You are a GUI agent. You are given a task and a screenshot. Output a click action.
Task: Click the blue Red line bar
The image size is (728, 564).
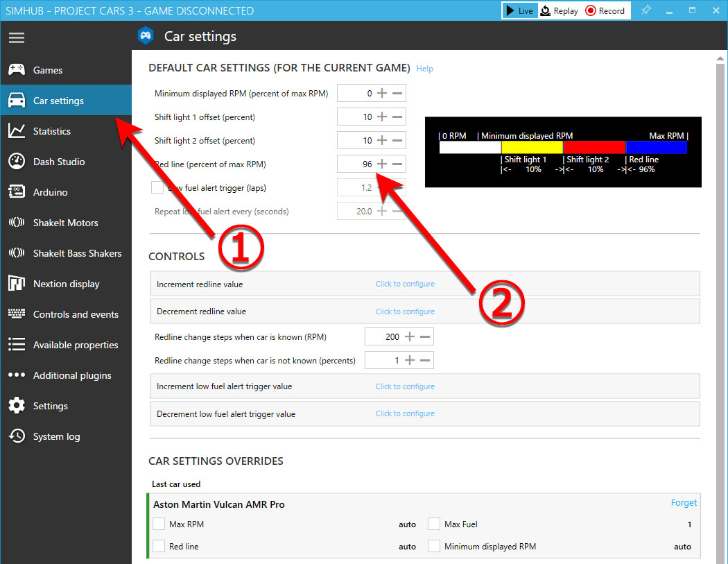pyautogui.click(x=657, y=147)
